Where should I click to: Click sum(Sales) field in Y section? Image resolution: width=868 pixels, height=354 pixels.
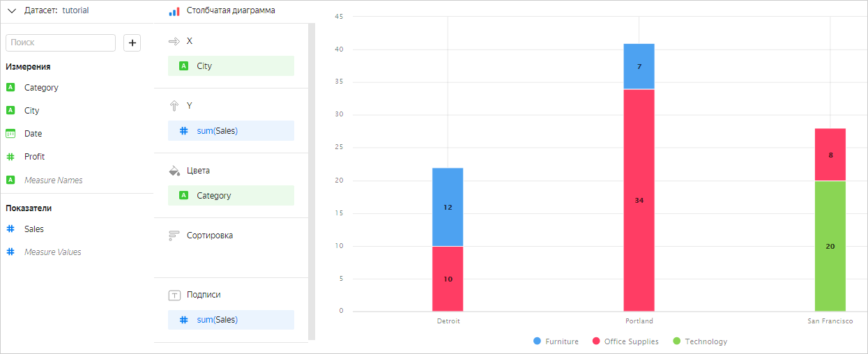tap(231, 130)
